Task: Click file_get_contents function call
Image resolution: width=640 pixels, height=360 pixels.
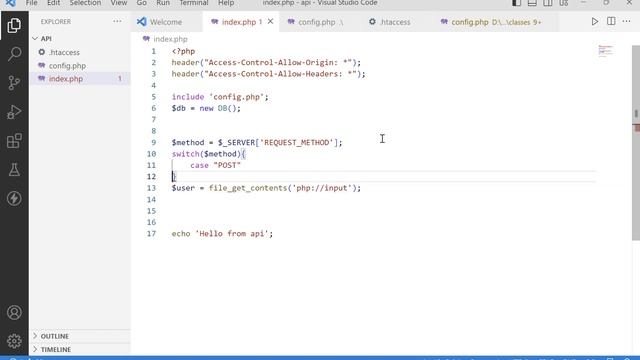Action: click(x=248, y=188)
